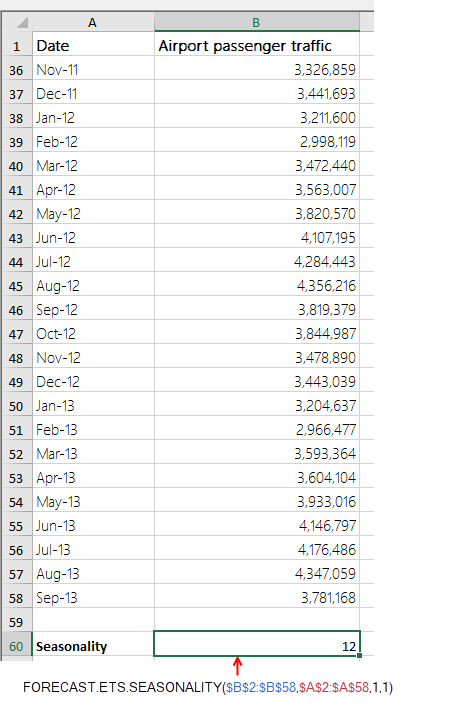
Task: Select the Sep-13 date cell
Action: [93, 598]
